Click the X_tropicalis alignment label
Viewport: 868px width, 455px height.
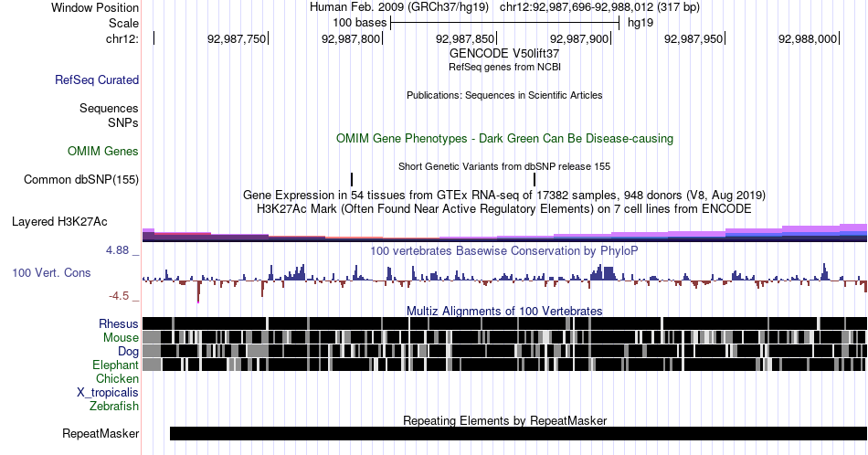108,393
